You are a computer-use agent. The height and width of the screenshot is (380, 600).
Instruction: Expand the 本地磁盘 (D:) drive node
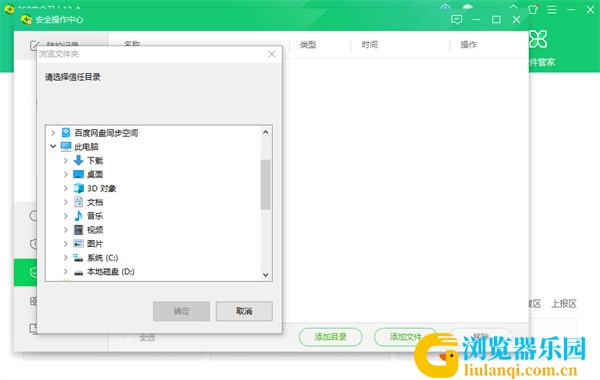pyautogui.click(x=65, y=271)
